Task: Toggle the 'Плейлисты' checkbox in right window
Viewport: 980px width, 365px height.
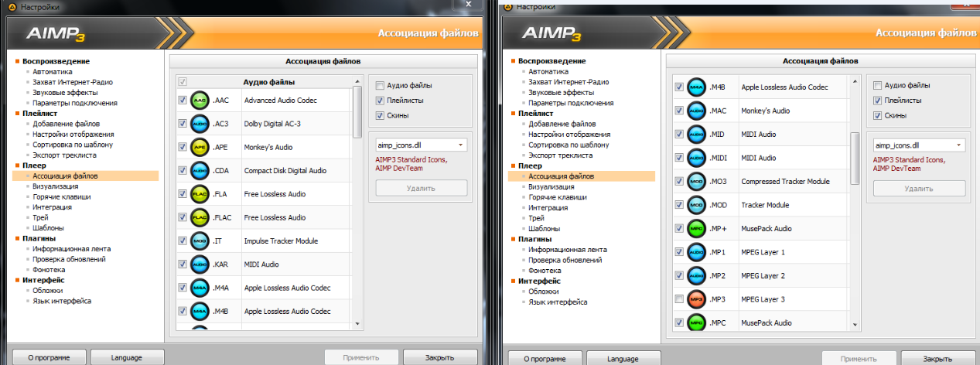Action: coord(877,101)
